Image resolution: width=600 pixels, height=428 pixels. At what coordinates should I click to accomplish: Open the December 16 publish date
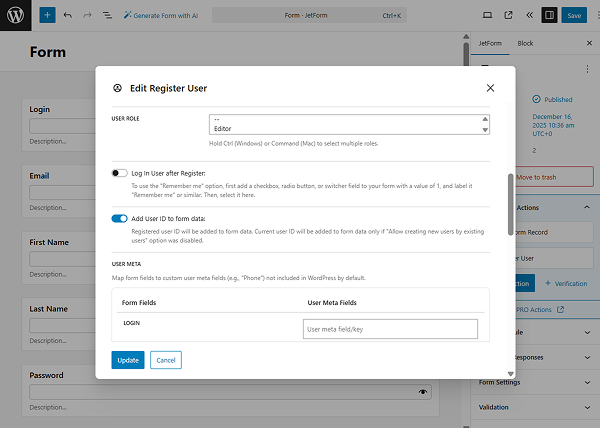(553, 125)
